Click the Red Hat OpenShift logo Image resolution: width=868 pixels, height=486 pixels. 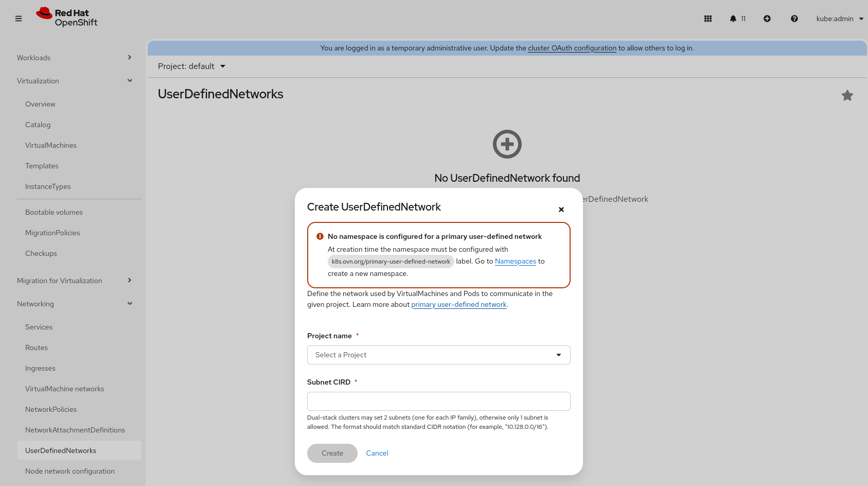pyautogui.click(x=67, y=18)
